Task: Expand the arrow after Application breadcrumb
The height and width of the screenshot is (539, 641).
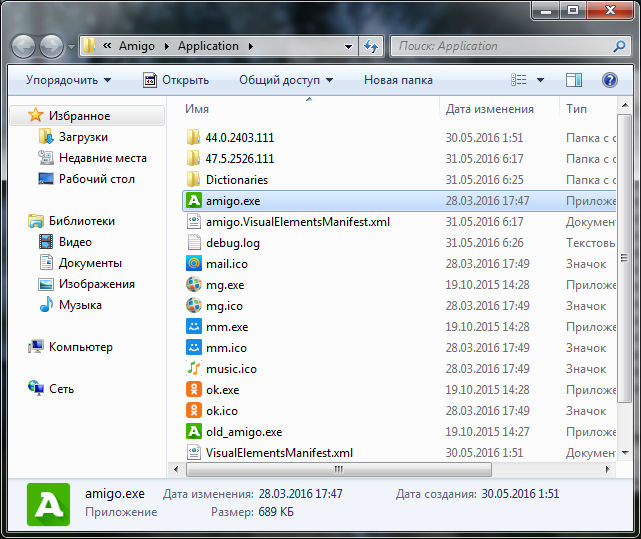Action: point(251,47)
